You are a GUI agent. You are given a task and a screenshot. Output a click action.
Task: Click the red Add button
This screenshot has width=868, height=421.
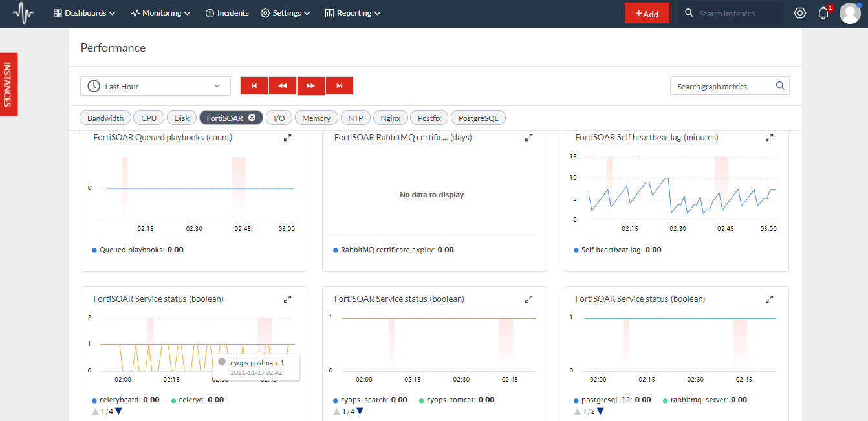pos(647,12)
